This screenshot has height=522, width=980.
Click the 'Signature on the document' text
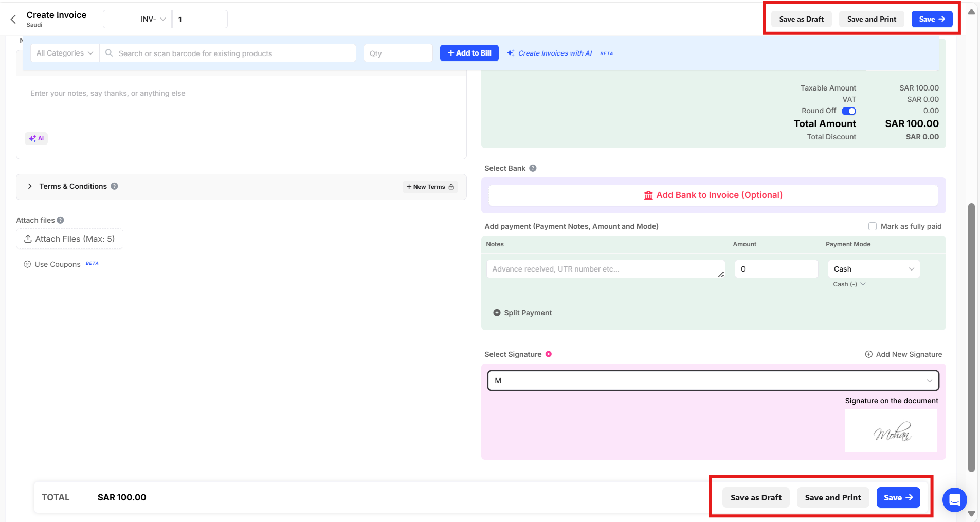point(892,401)
